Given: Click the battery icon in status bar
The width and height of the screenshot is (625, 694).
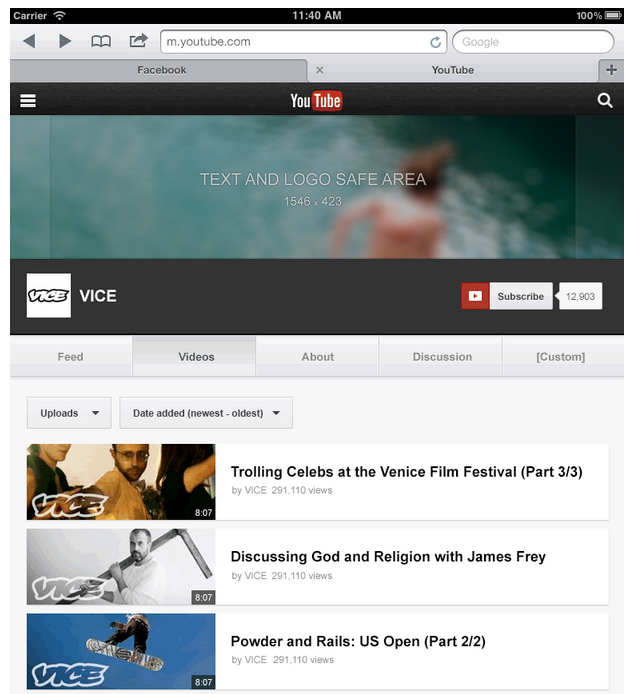Looking at the screenshot, I should (x=613, y=15).
